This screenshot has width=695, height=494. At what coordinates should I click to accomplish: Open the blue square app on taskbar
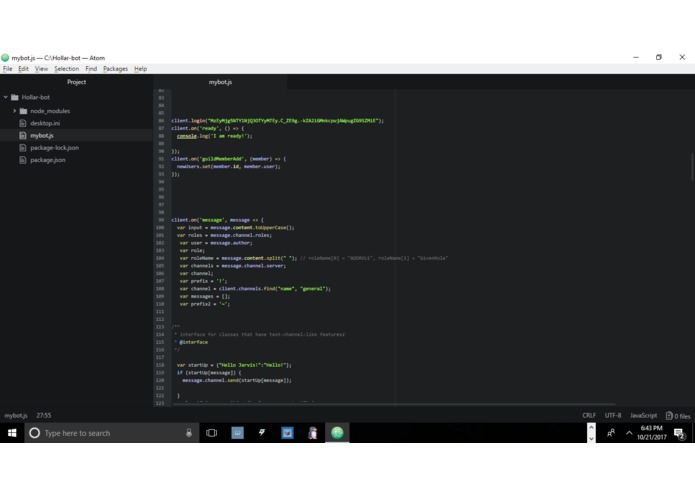(x=287, y=433)
